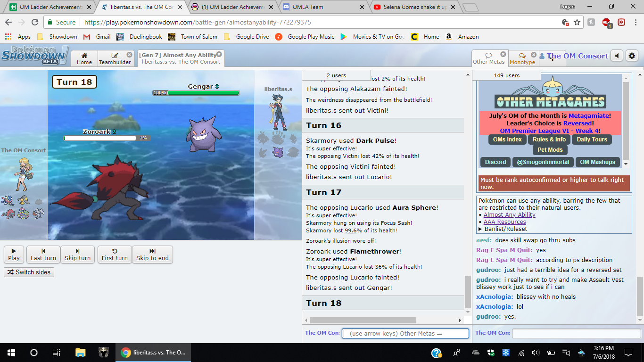
Task: Open the Discord link in room intro
Action: (x=495, y=162)
